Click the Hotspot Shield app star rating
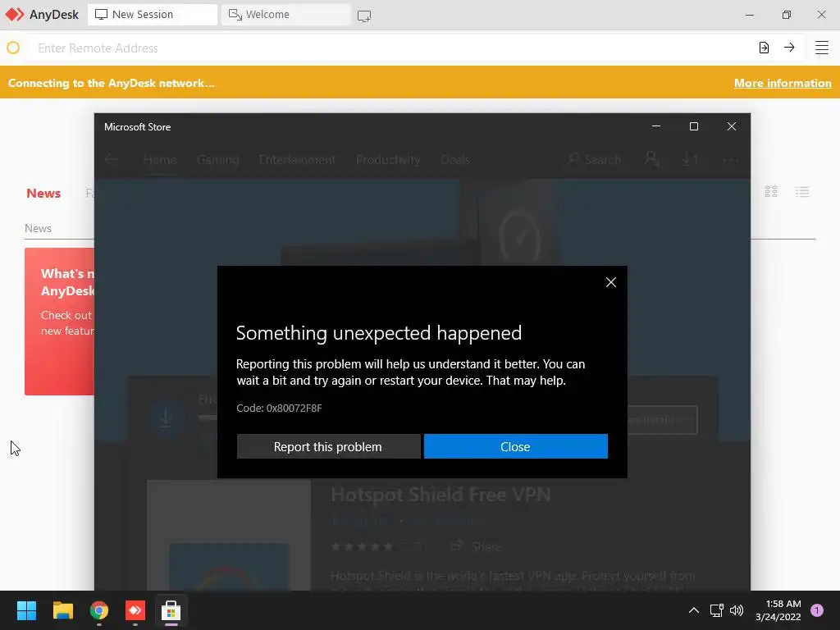Image resolution: width=840 pixels, height=630 pixels. [x=362, y=546]
